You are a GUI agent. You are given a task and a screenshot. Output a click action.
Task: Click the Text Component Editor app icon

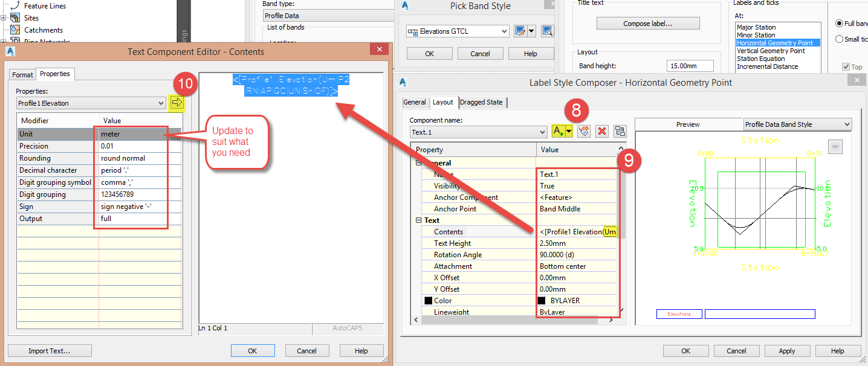(x=10, y=51)
